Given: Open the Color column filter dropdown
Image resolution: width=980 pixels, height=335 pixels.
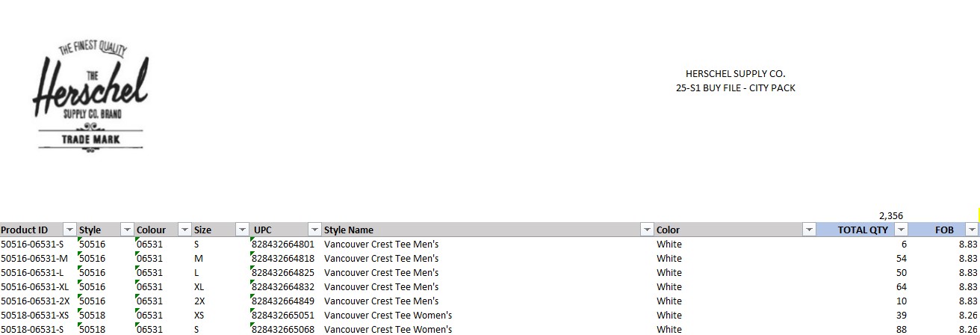Looking at the screenshot, I should click(809, 230).
